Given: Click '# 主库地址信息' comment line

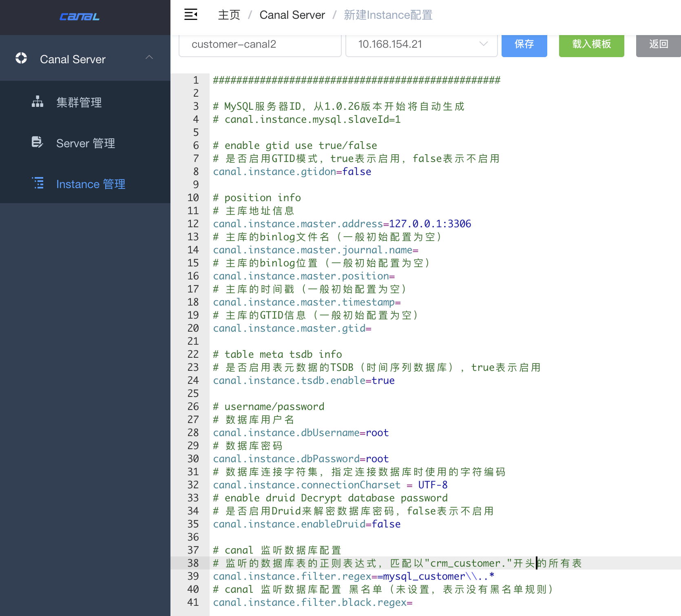Looking at the screenshot, I should (253, 211).
